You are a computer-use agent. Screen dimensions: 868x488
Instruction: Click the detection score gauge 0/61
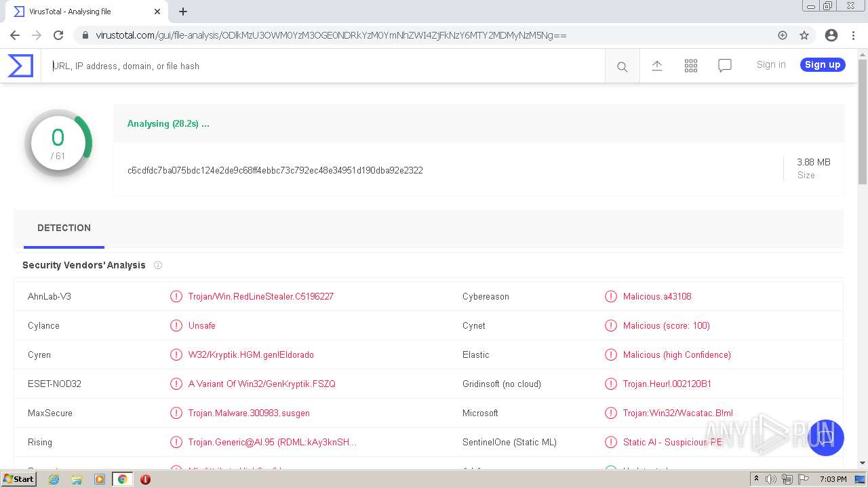coord(58,143)
